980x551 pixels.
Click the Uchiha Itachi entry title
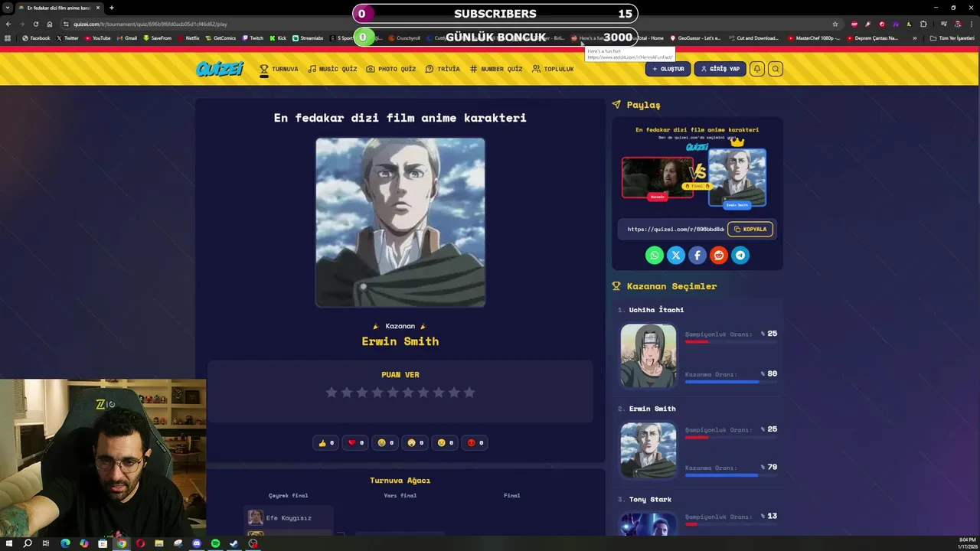click(x=656, y=310)
